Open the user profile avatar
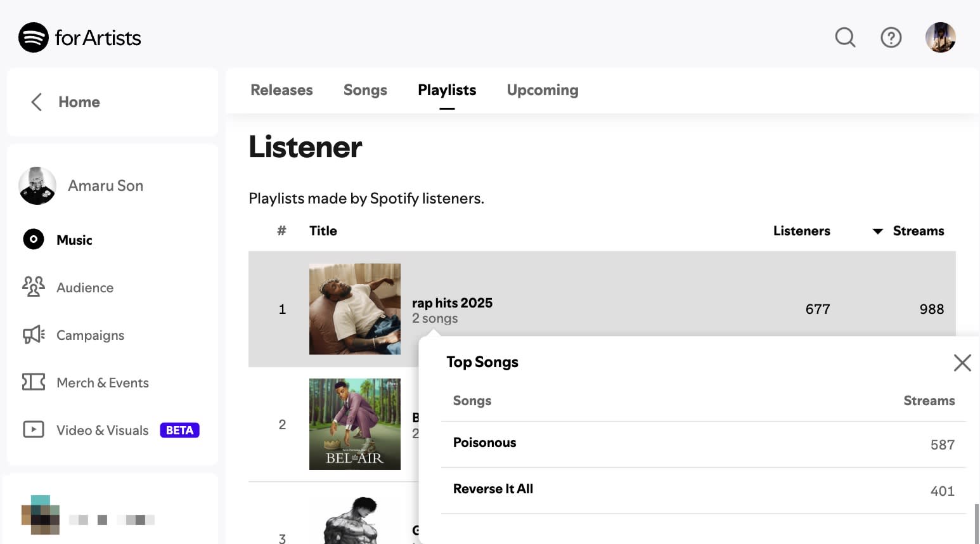This screenshot has width=980, height=544. 941,37
